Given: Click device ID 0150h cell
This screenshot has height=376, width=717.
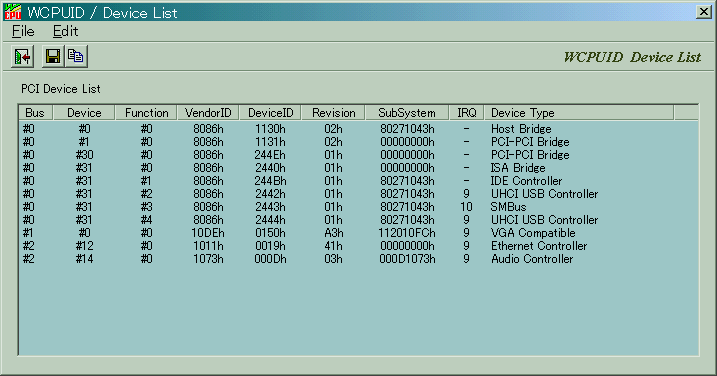Looking at the screenshot, I should pos(270,233).
